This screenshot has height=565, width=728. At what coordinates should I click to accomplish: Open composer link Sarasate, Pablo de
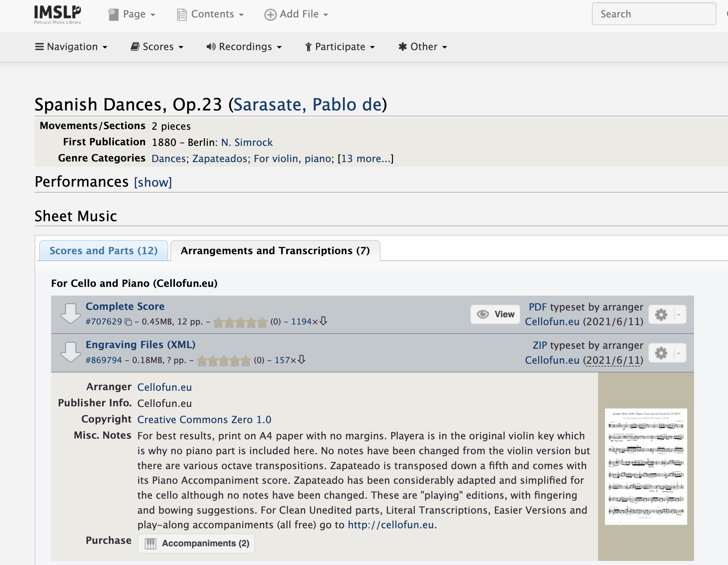coord(307,105)
